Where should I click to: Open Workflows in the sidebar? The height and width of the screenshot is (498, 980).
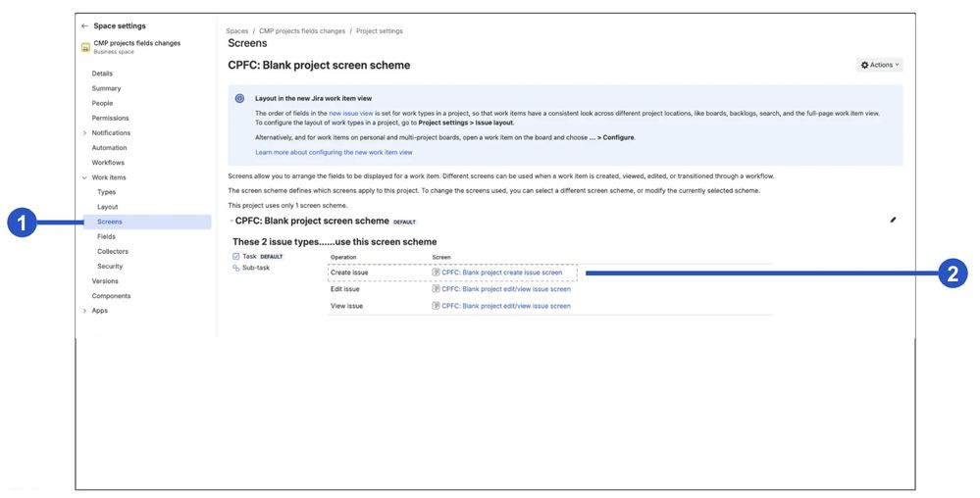point(108,163)
